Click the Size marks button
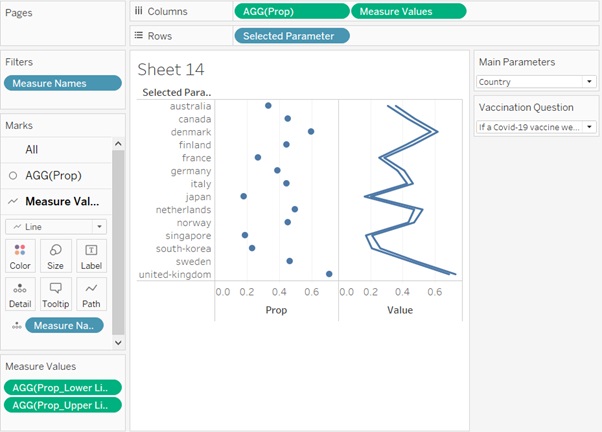 [55, 256]
